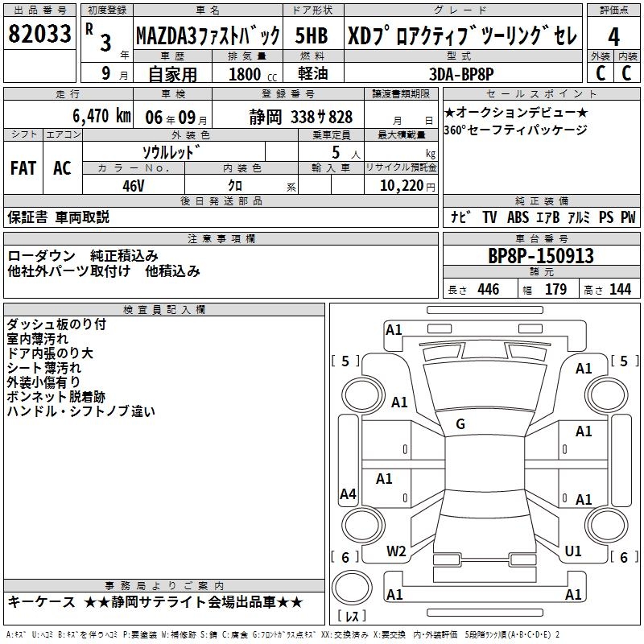Click the overall evaluation score 4
Screen dimensions: 644x644
point(613,37)
